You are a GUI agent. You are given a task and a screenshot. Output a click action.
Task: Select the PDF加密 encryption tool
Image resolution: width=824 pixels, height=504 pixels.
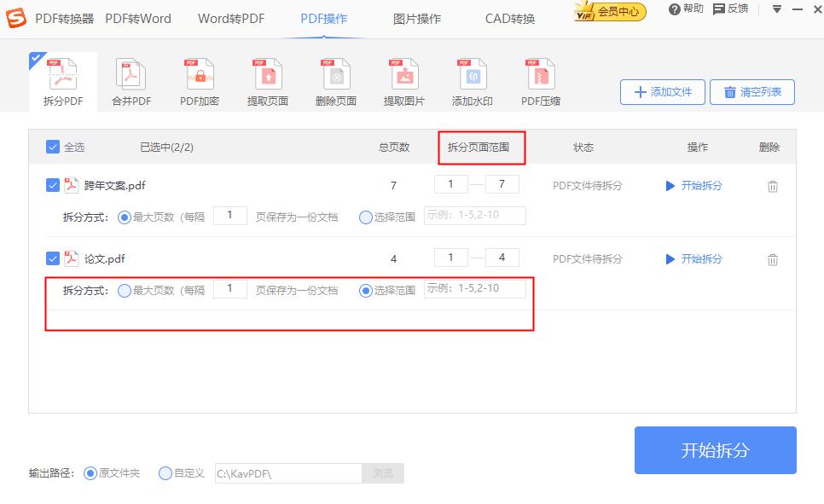click(198, 79)
